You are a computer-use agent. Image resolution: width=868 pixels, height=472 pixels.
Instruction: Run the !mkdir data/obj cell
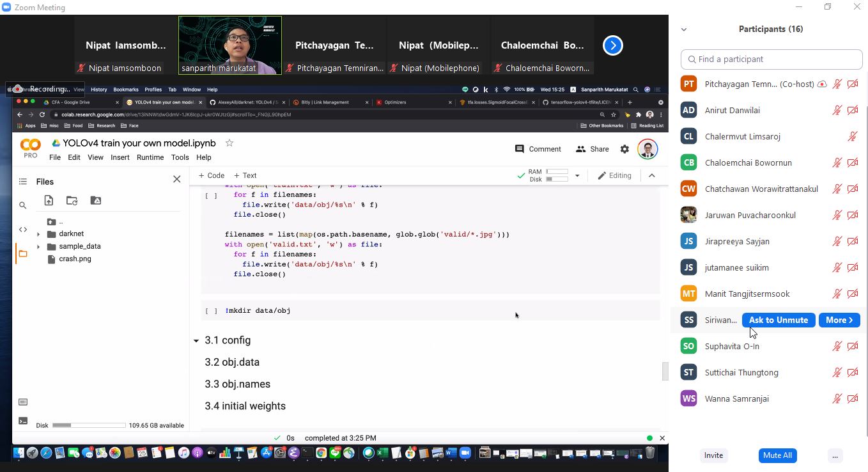[211, 311]
